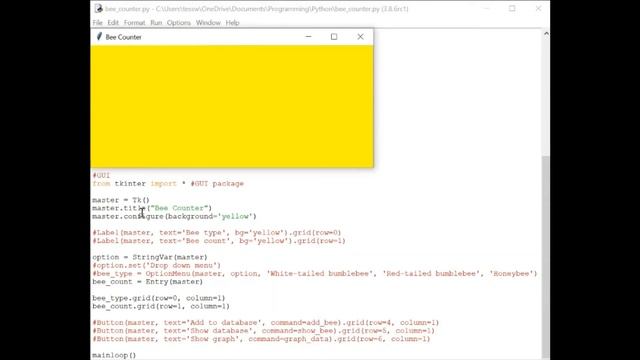Click the mainloop() line
This screenshot has height=360, width=640.
pyautogui.click(x=114, y=355)
